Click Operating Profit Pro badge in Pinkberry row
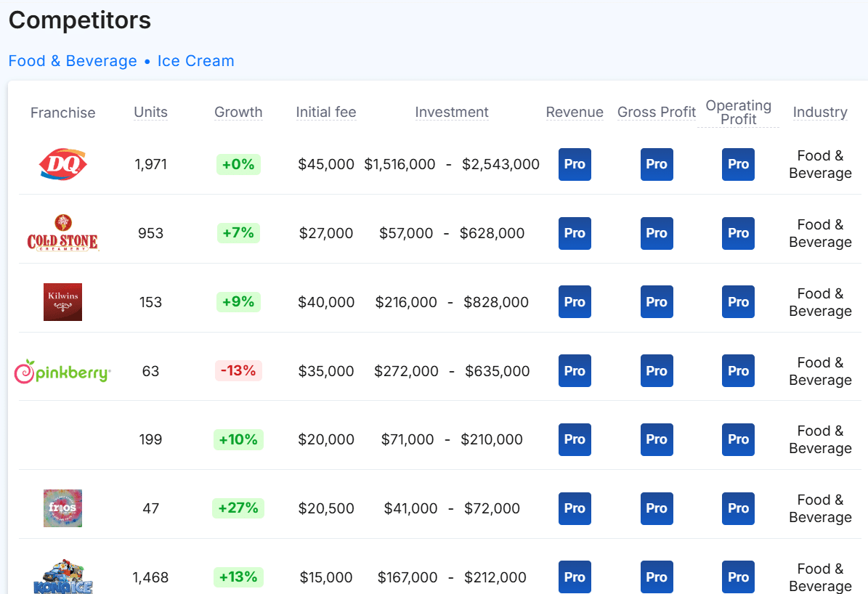The height and width of the screenshot is (594, 868). pos(739,371)
